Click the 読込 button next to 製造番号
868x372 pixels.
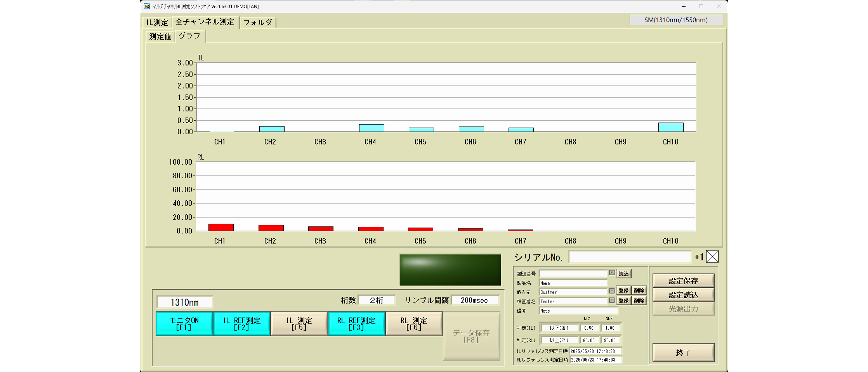point(623,274)
